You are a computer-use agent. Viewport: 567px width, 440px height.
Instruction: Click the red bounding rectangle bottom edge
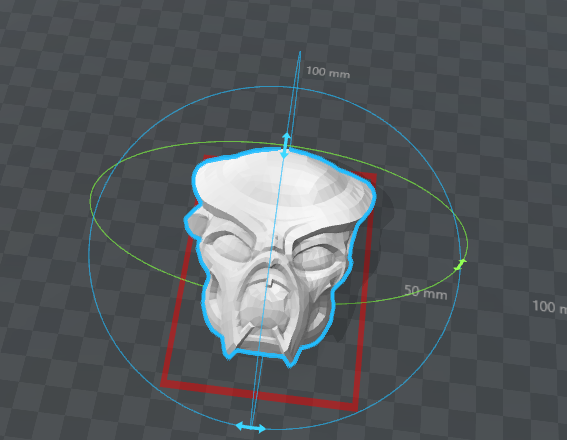click(x=258, y=395)
